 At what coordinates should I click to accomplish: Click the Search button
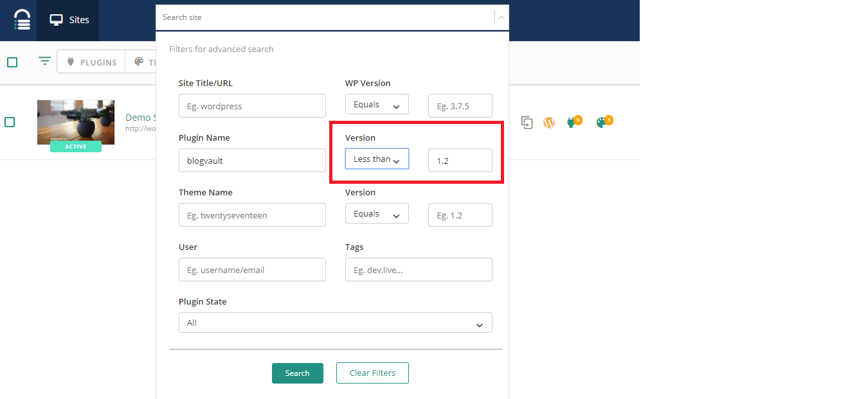point(298,373)
